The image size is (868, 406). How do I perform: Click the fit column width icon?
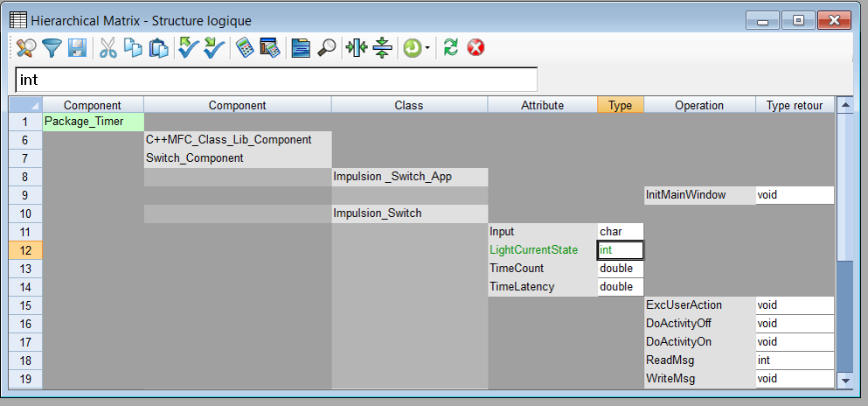(356, 48)
